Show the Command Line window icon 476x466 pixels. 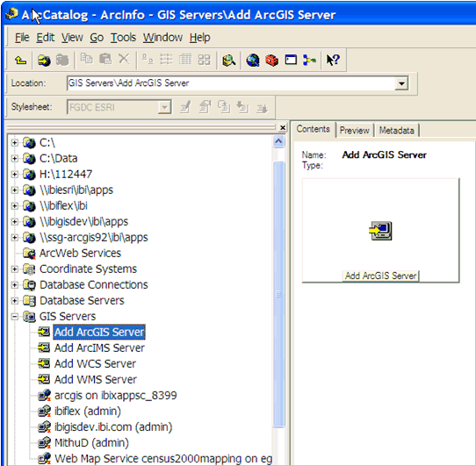291,60
